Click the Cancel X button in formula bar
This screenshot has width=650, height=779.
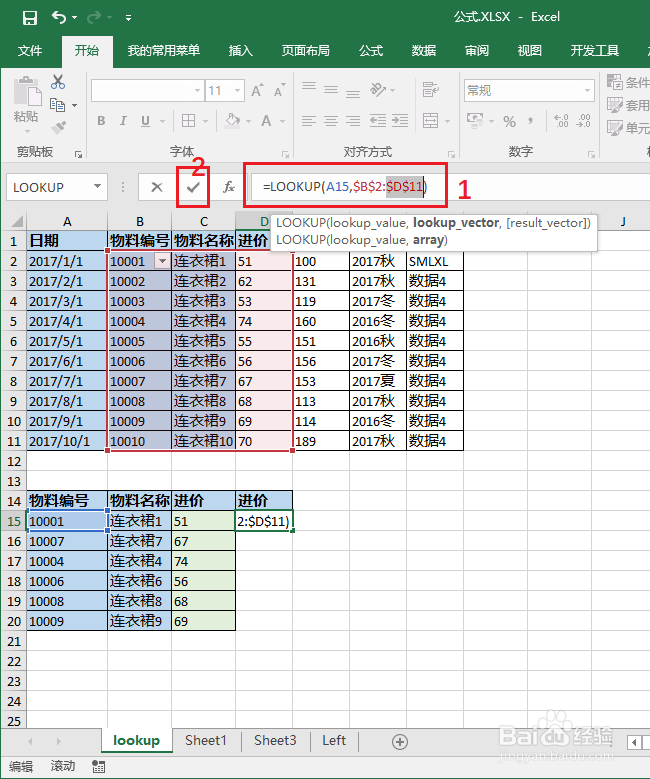157,187
